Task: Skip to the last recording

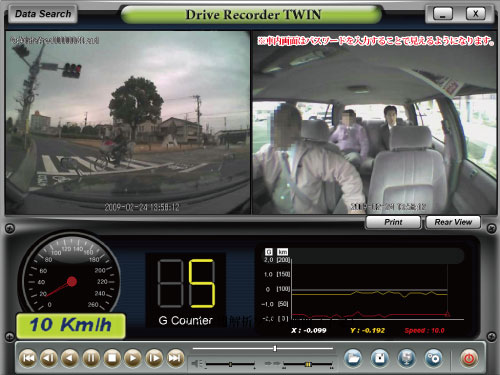Action: 175,358
